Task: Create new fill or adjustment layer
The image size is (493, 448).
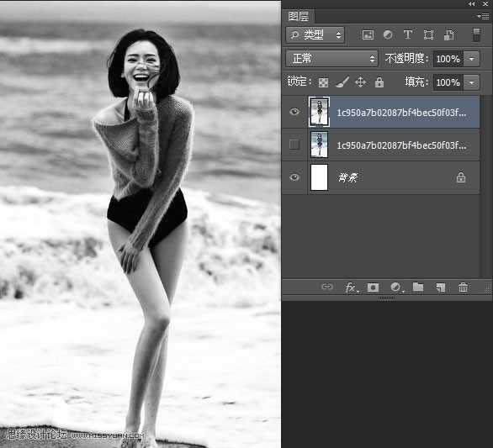Action: (x=396, y=287)
